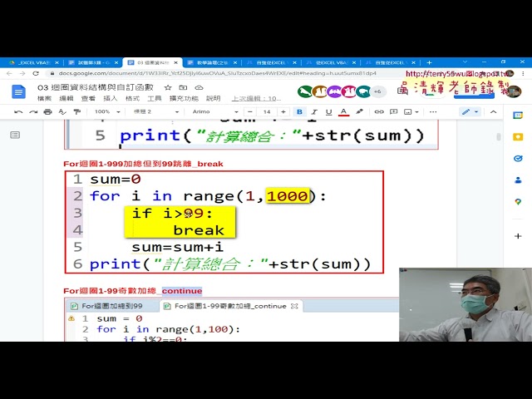View the cloud document status
Image resolution: width=532 pixels, height=399 pixels.
pyautogui.click(x=199, y=87)
